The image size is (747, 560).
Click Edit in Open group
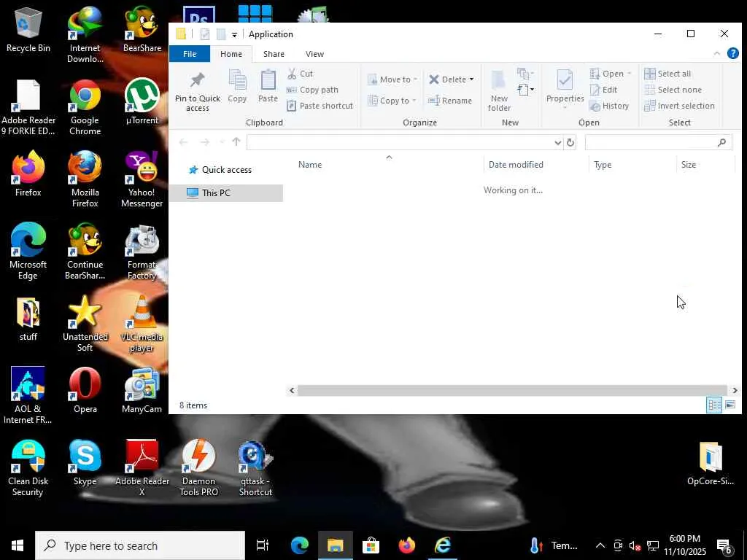tap(603, 90)
